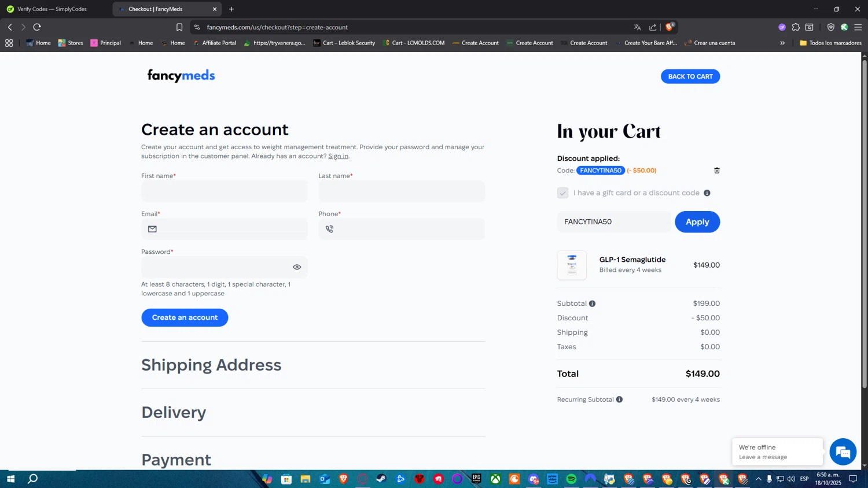The height and width of the screenshot is (488, 868).
Task: Click the Apply discount button
Action: [697, 222]
